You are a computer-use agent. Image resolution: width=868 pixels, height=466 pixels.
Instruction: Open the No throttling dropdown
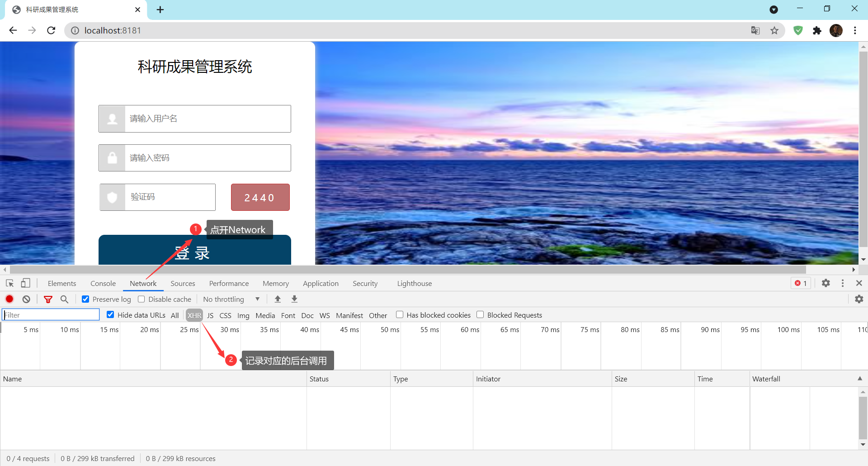coord(231,299)
